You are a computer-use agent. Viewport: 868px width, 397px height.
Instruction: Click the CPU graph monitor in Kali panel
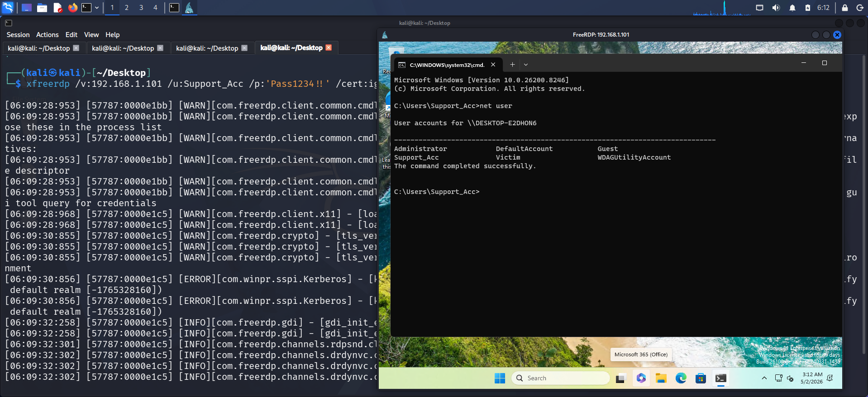721,8
